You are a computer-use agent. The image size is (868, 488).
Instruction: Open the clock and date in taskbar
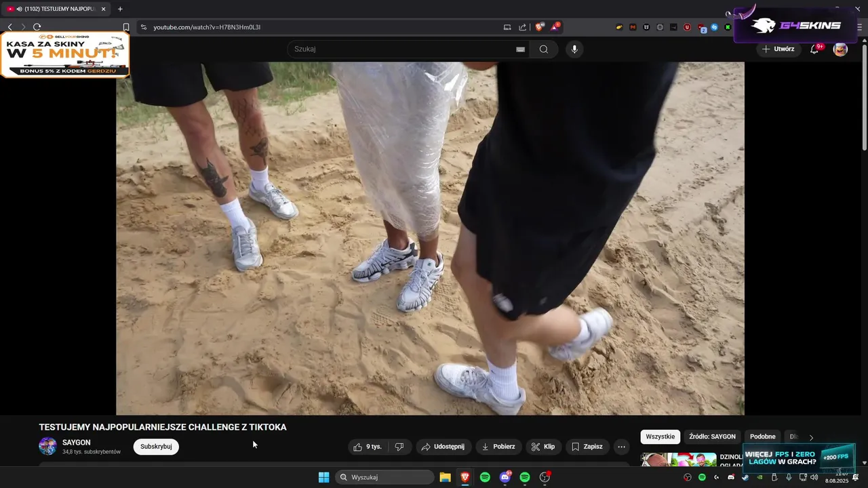838,477
